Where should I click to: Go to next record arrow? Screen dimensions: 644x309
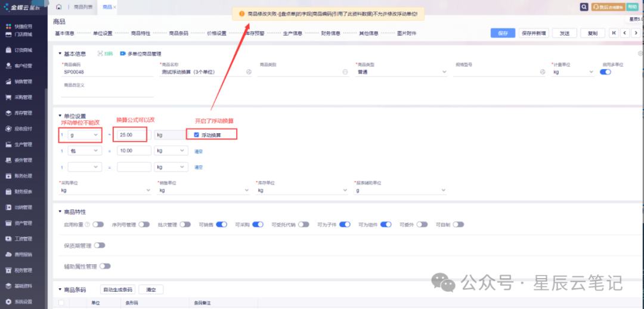pyautogui.click(x=636, y=33)
